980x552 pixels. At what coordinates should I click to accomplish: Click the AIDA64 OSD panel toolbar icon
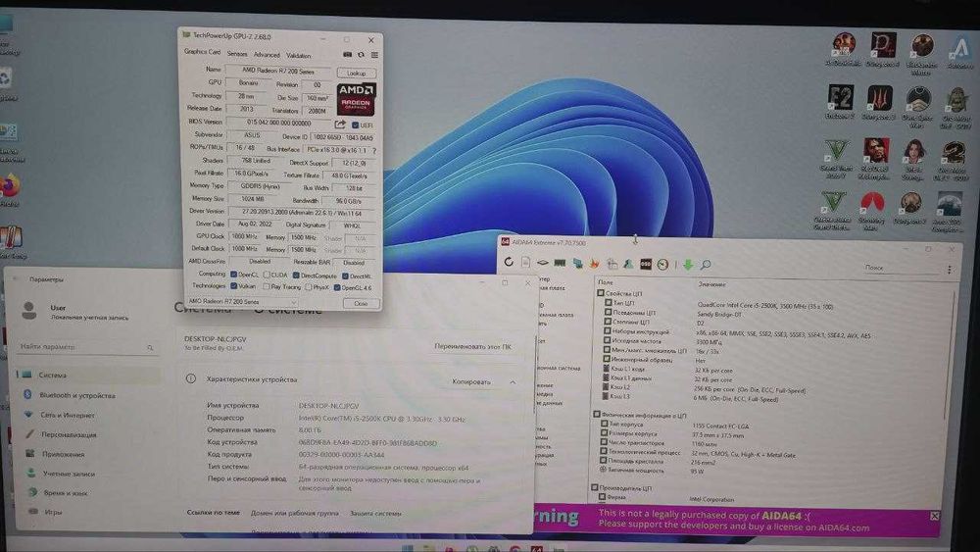click(x=646, y=264)
